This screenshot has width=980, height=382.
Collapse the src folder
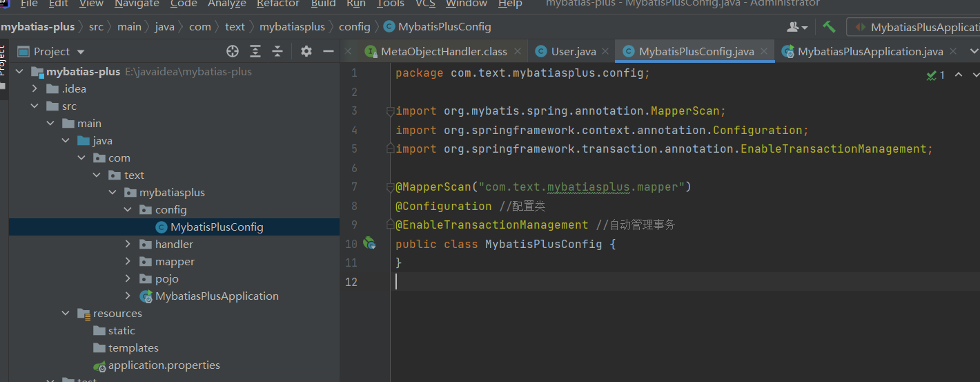coord(35,106)
